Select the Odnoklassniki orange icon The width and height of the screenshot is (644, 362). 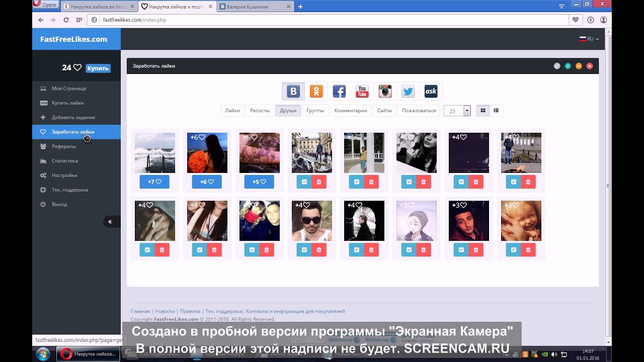click(316, 92)
